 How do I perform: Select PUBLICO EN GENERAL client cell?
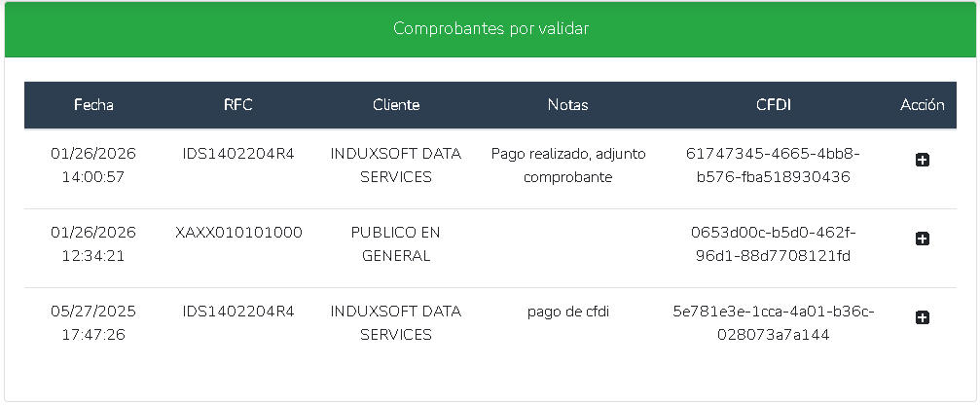coord(396,244)
